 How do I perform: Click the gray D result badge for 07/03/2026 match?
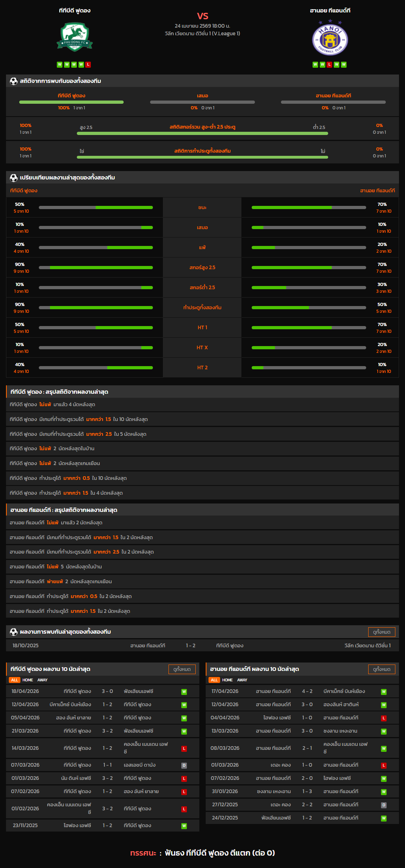click(x=184, y=765)
